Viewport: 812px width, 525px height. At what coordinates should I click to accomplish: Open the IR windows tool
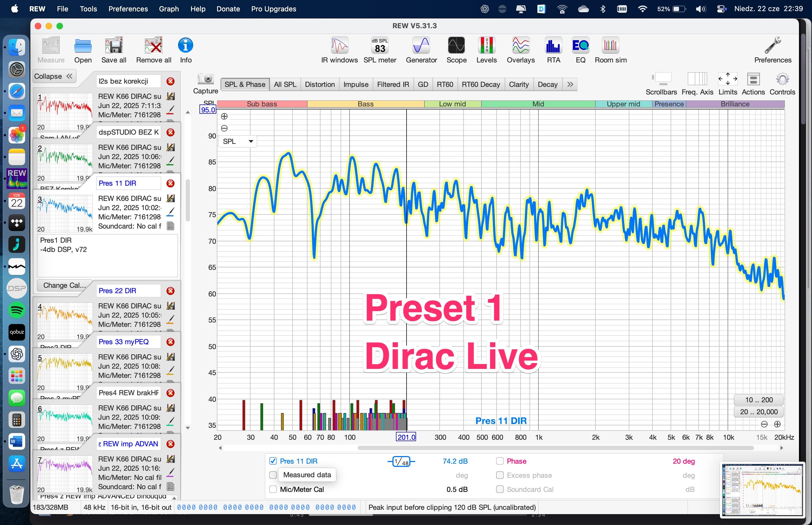click(x=340, y=50)
